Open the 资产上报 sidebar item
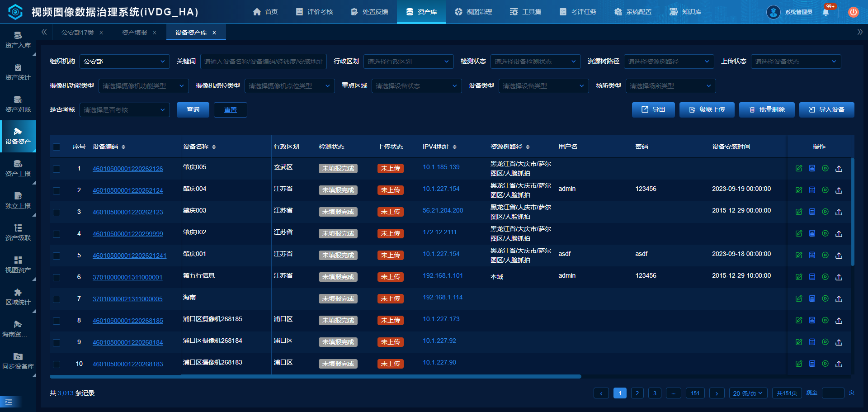 pyautogui.click(x=18, y=169)
